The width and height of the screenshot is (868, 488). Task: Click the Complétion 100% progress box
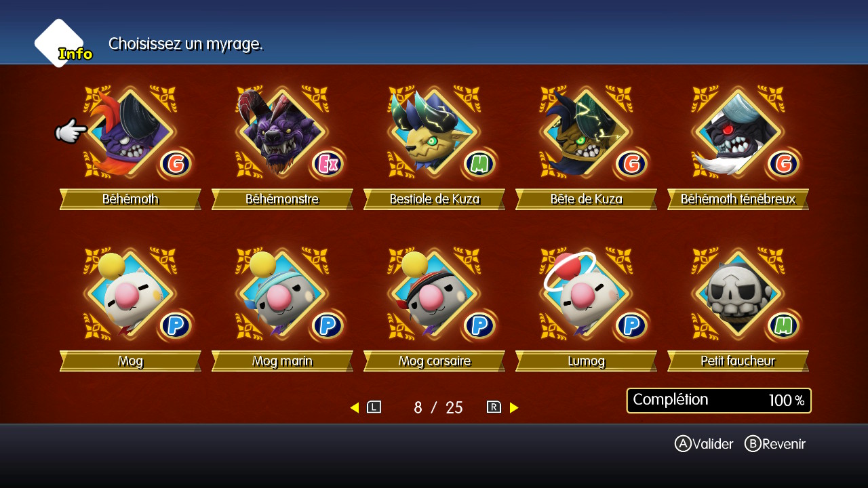click(x=719, y=401)
